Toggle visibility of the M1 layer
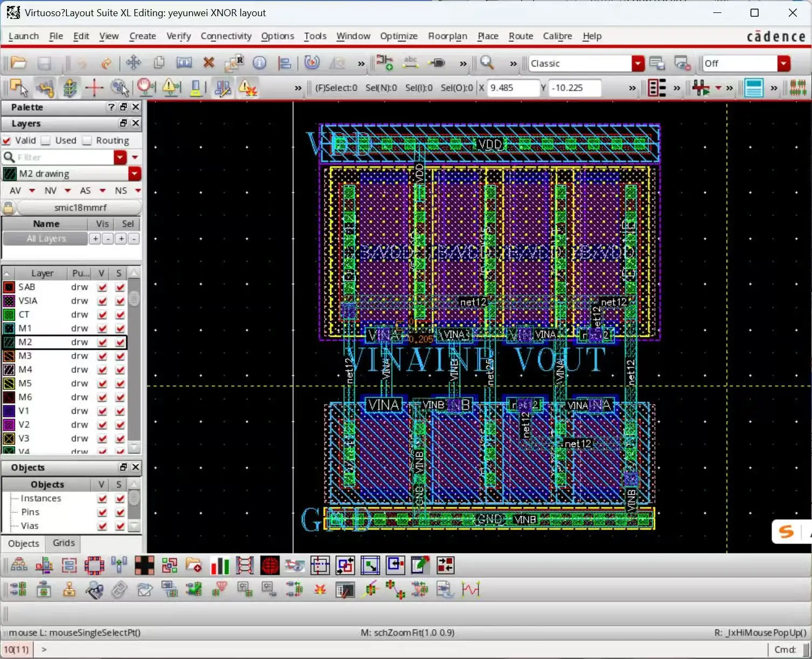The width and height of the screenshot is (812, 659). 102,328
